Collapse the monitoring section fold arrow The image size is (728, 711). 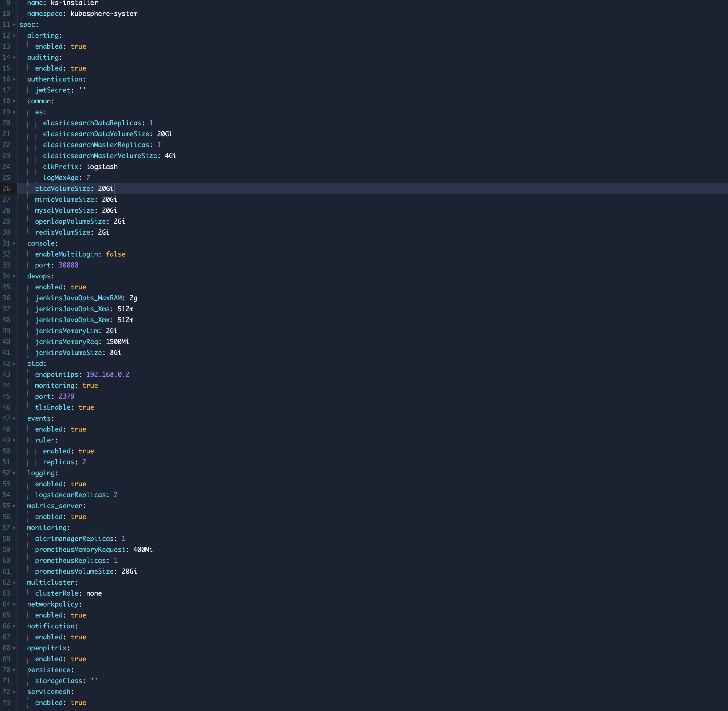click(x=14, y=528)
